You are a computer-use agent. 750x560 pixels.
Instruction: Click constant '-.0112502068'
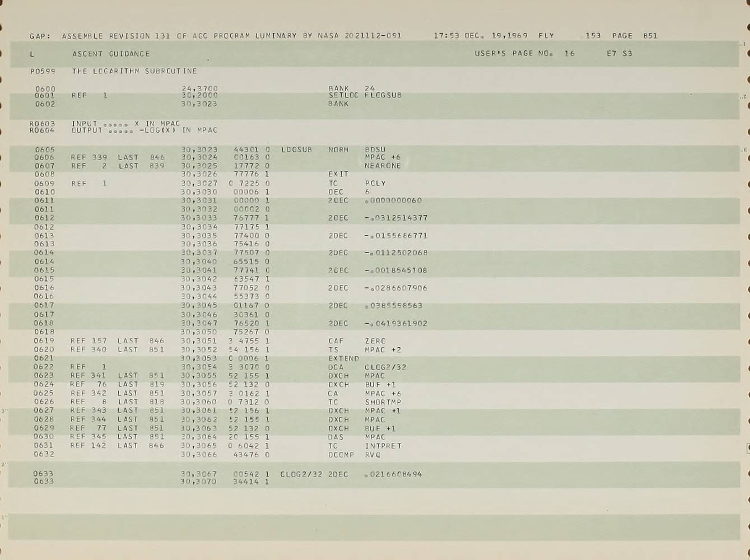pos(396,253)
